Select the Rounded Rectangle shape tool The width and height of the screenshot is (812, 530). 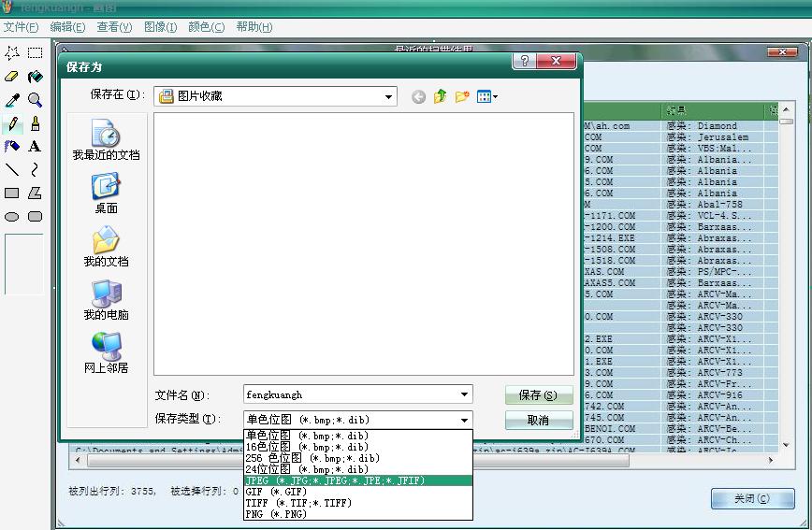pos(35,217)
